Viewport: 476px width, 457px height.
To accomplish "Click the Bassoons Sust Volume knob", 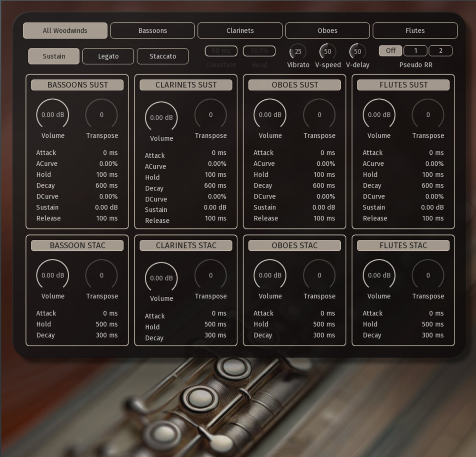I will coord(53,115).
